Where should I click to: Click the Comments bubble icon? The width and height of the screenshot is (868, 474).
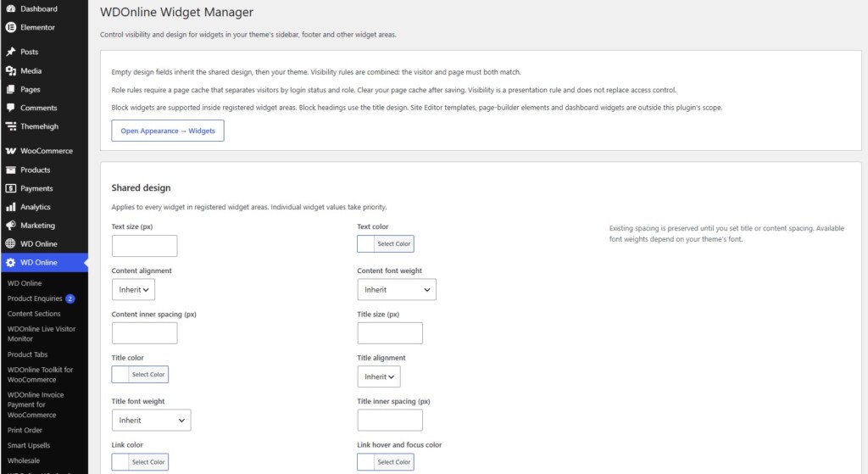point(10,108)
